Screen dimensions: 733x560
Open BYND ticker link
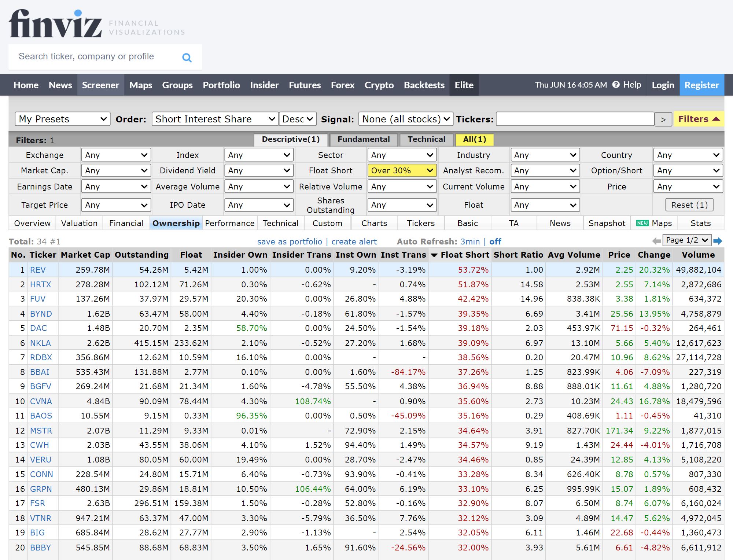click(x=41, y=314)
